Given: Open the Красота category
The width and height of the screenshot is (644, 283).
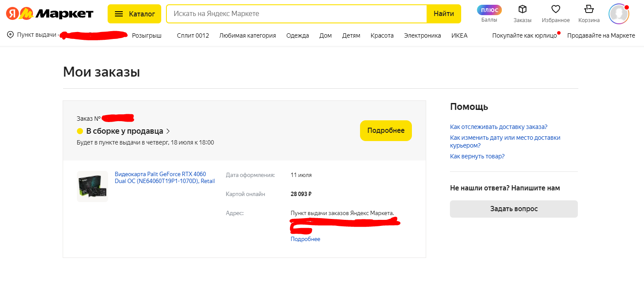Looking at the screenshot, I should pyautogui.click(x=382, y=35).
